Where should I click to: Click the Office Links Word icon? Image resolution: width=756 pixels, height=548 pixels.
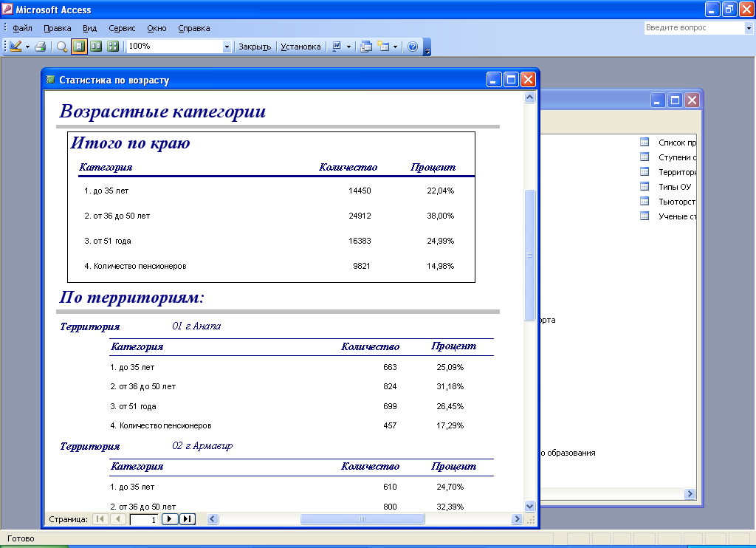(x=337, y=47)
